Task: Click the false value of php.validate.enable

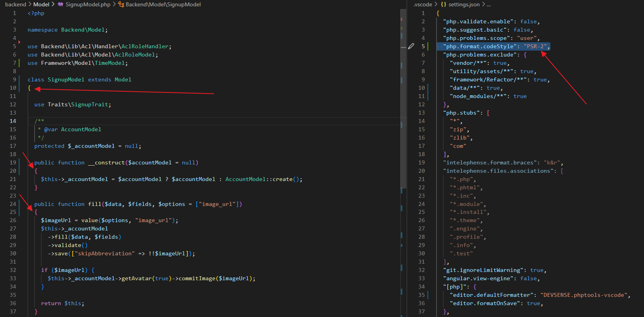Action: tap(528, 21)
